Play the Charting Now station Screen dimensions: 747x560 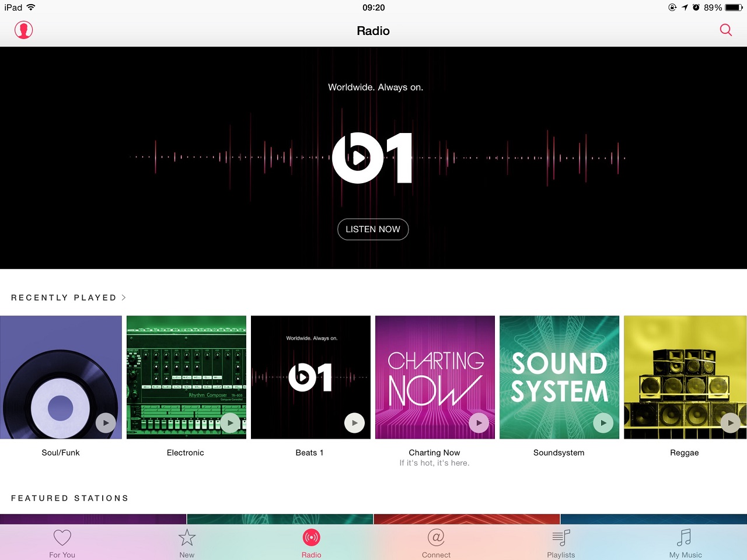pyautogui.click(x=479, y=423)
